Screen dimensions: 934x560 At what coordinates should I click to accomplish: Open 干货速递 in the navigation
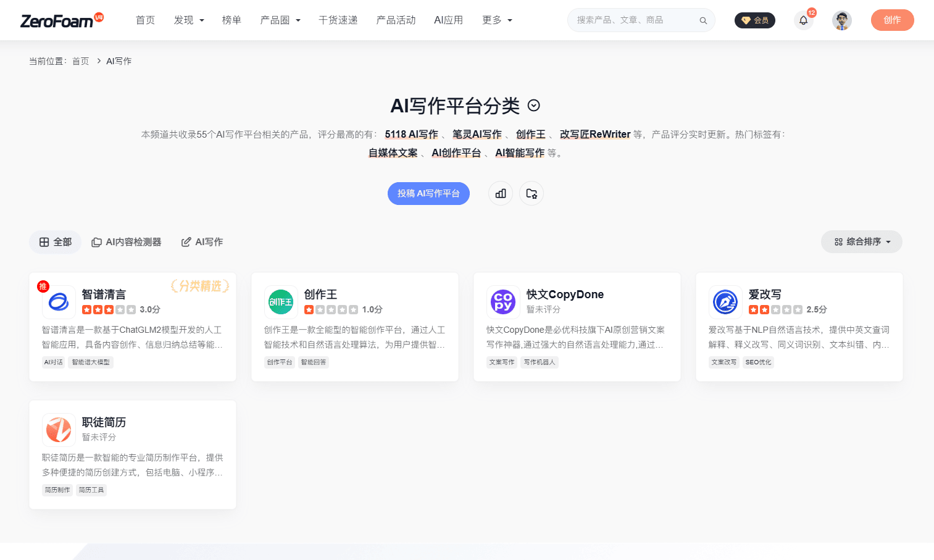click(x=338, y=20)
